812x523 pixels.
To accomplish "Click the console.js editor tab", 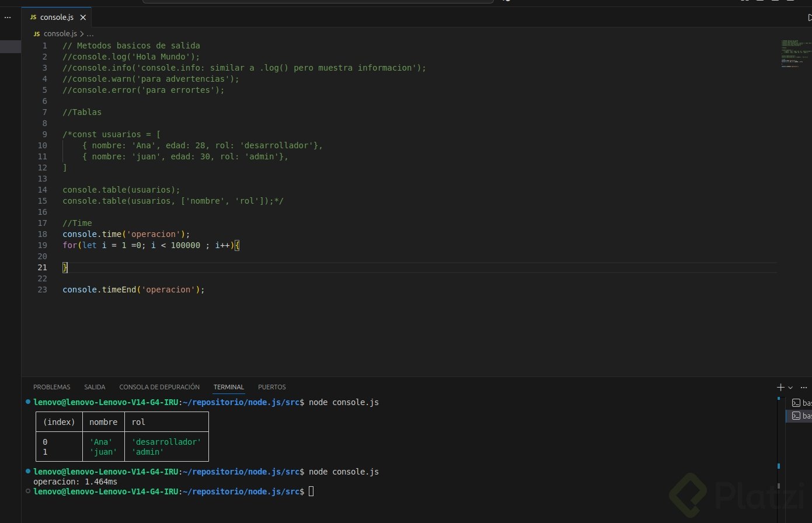I will 56,18.
